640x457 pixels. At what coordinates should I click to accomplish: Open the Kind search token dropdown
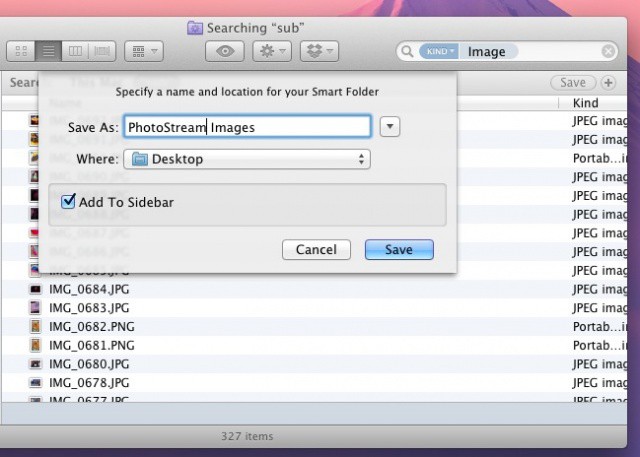click(438, 51)
